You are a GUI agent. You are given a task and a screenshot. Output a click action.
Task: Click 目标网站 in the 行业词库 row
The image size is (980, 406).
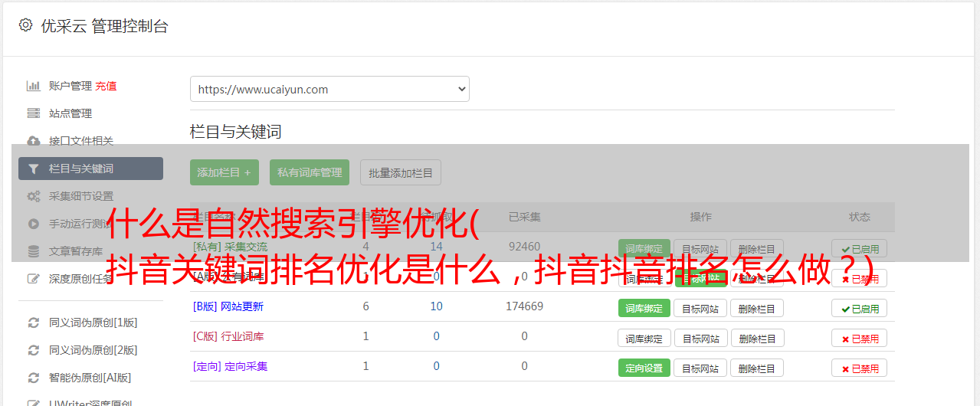click(x=700, y=338)
